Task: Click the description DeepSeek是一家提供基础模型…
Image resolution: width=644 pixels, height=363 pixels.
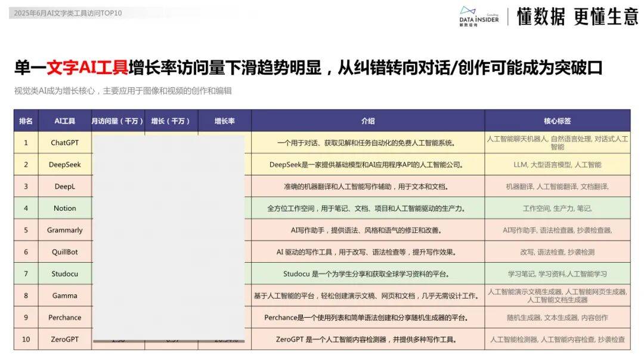Action: click(x=366, y=165)
